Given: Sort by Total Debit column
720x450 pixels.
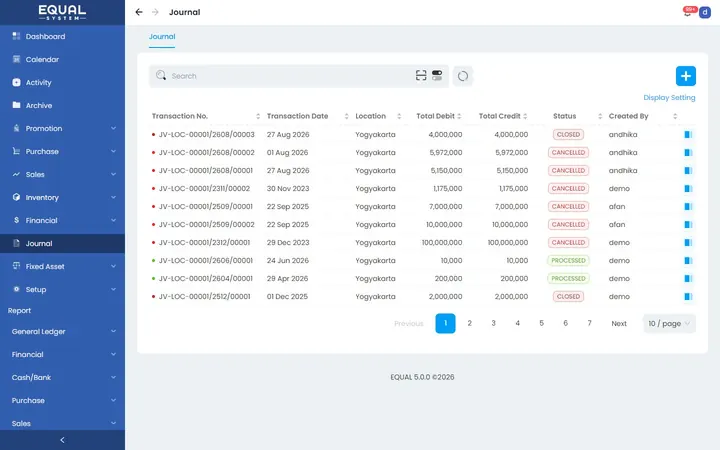Looking at the screenshot, I should click(459, 116).
